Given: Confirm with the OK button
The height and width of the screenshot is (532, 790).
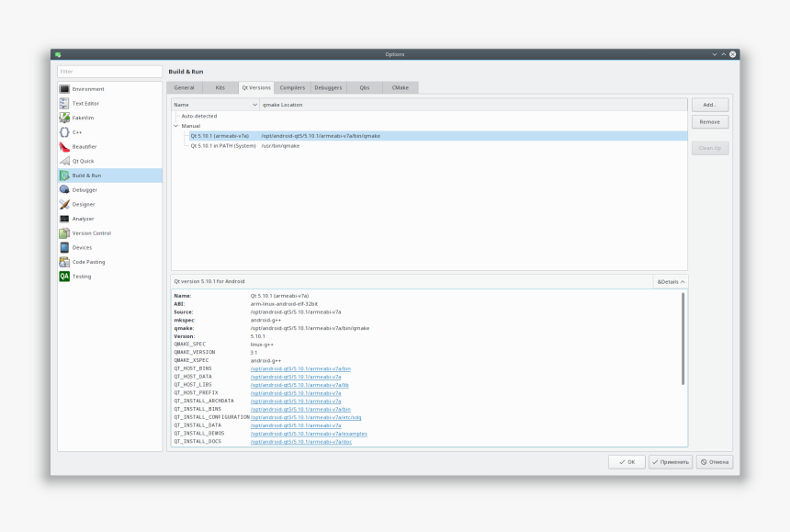Looking at the screenshot, I should pyautogui.click(x=626, y=462).
